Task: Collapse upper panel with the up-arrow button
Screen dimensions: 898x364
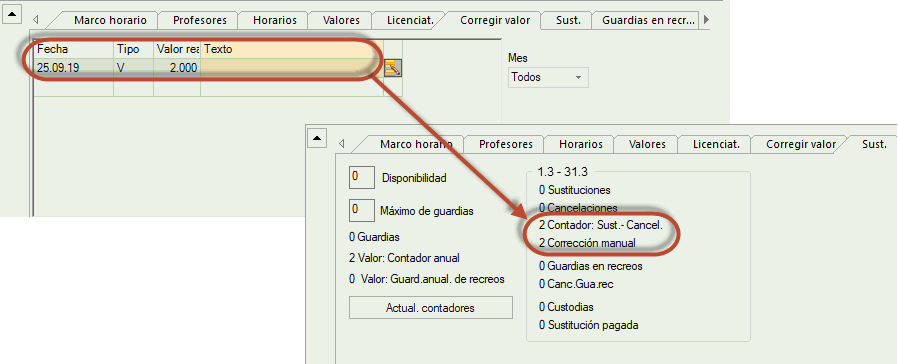Action: (x=13, y=13)
